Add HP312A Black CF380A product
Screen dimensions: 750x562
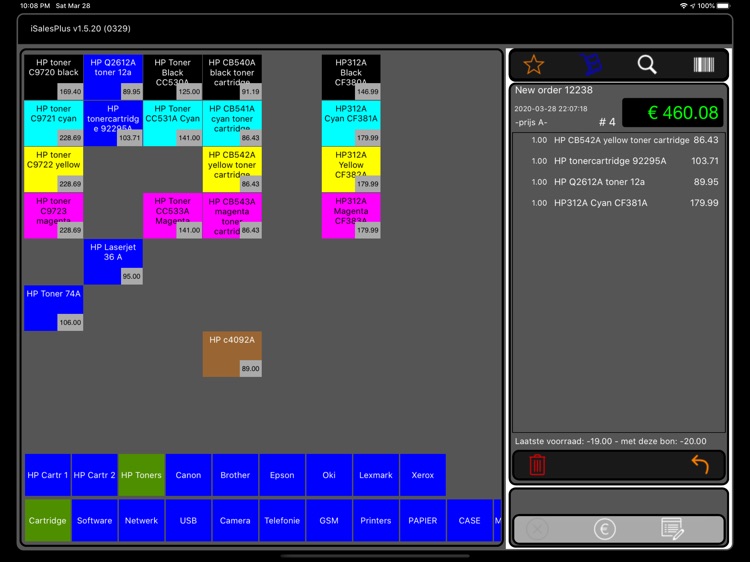pyautogui.click(x=351, y=77)
